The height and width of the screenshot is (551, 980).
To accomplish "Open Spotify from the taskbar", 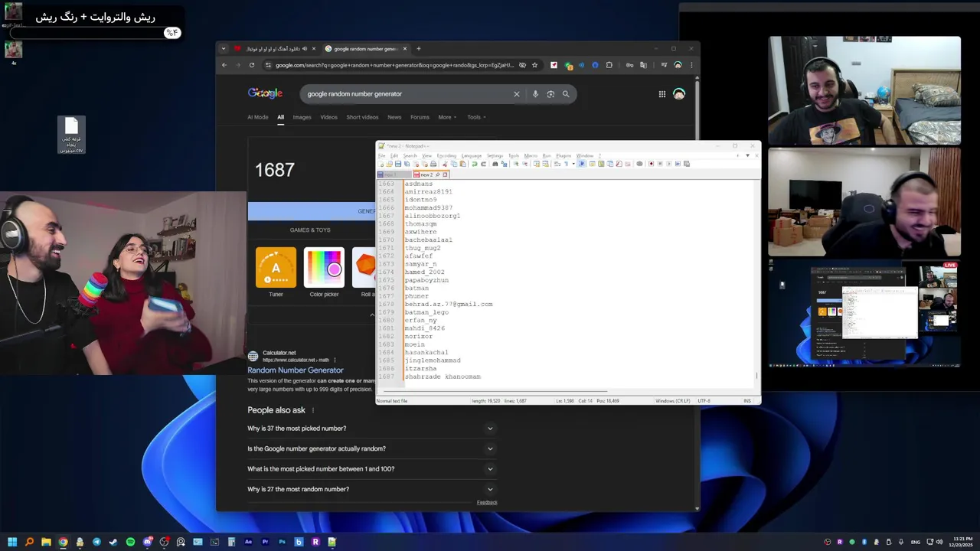I will click(130, 542).
